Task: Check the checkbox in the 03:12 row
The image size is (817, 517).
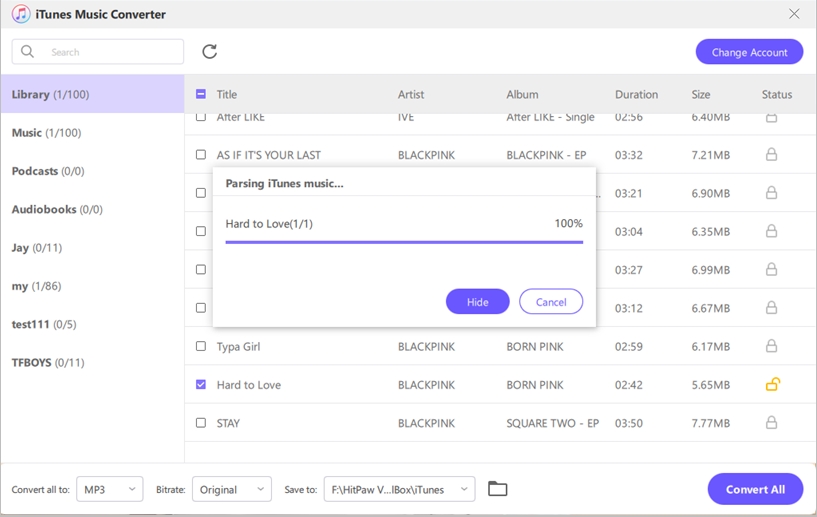Action: (201, 307)
